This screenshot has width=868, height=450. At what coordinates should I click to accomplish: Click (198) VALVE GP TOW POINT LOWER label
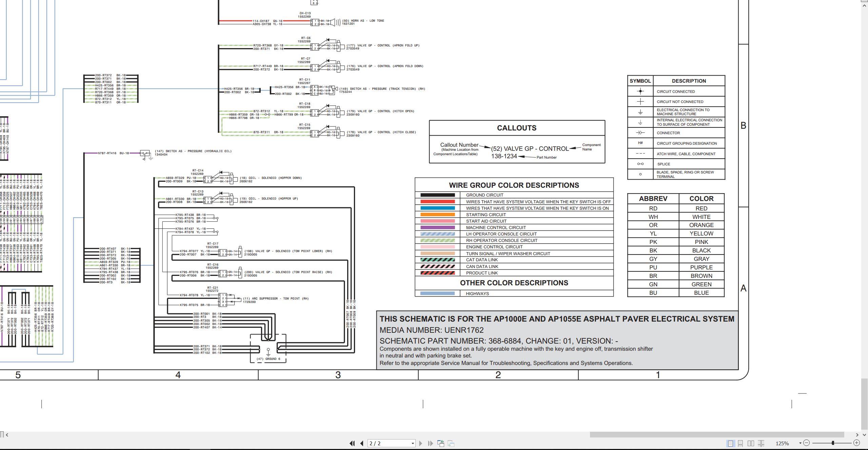coord(288,251)
